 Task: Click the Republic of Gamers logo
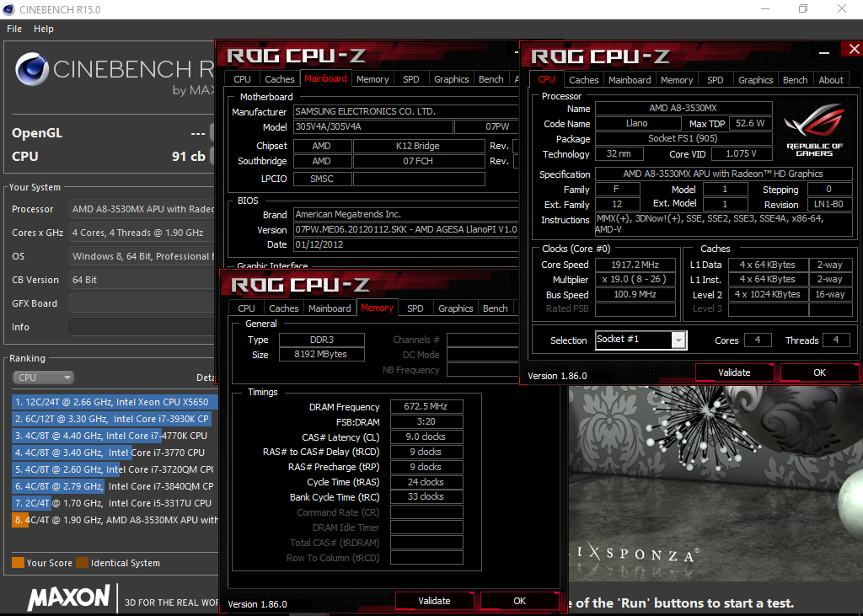[814, 130]
